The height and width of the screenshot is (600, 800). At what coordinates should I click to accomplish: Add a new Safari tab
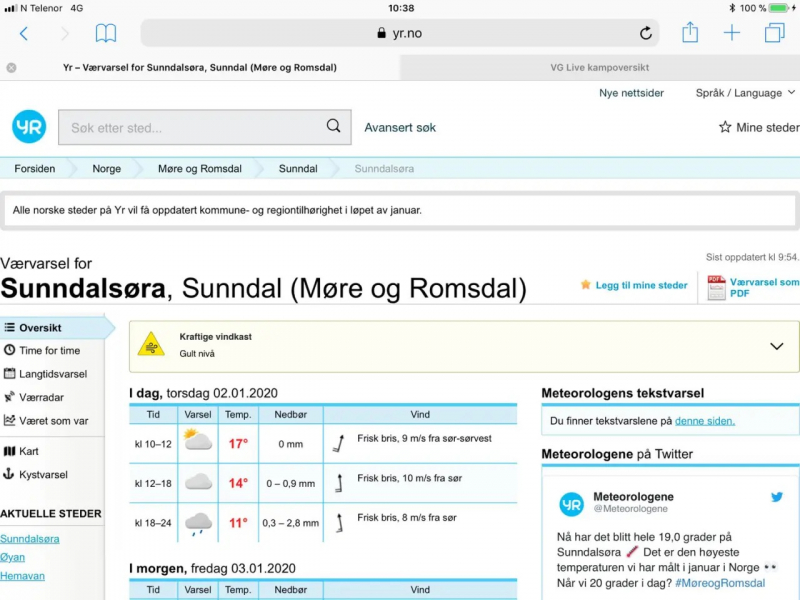tap(732, 33)
